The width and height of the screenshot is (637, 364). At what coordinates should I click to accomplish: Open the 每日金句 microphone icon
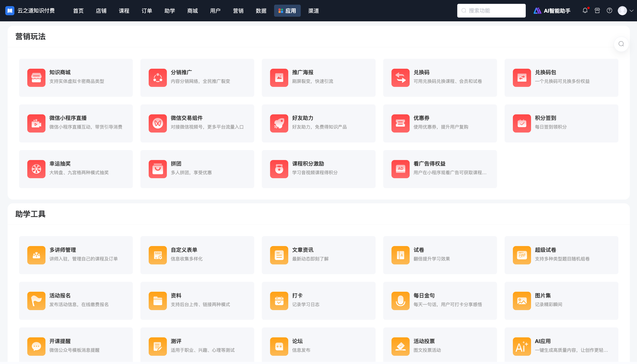coord(400,301)
